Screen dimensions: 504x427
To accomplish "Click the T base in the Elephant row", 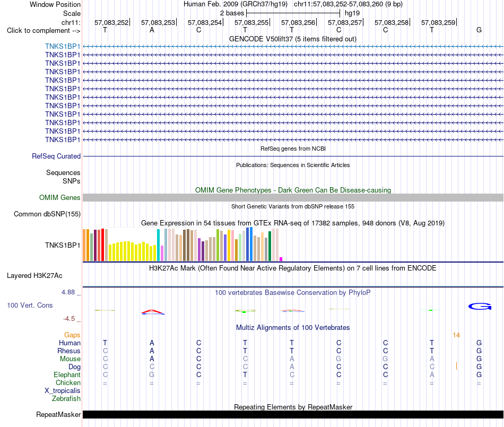I will tap(245, 374).
